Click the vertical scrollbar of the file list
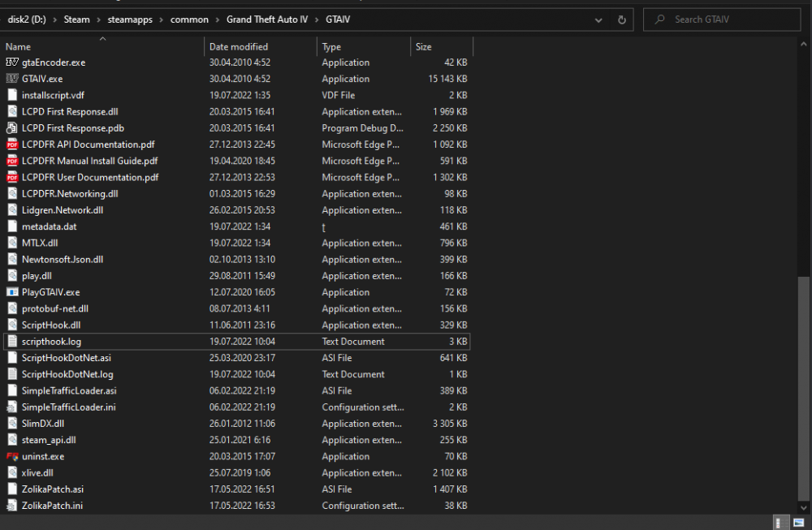The width and height of the screenshot is (812, 530). pos(805,390)
